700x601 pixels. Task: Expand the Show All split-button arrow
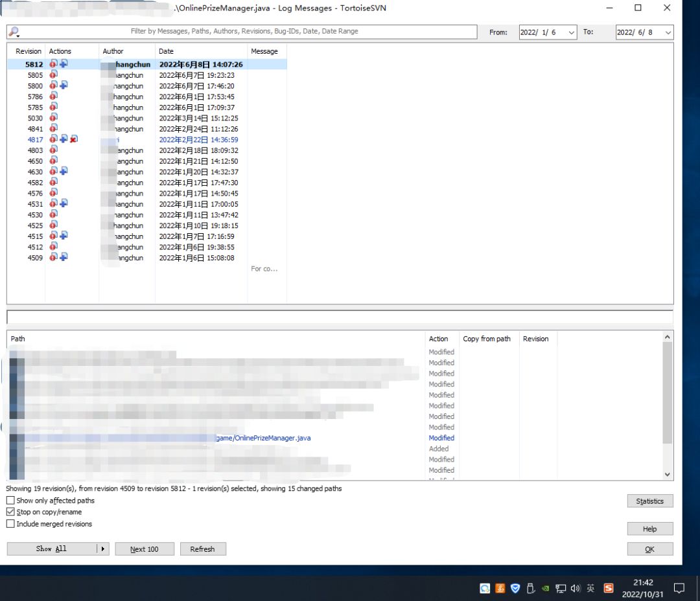[x=103, y=549]
